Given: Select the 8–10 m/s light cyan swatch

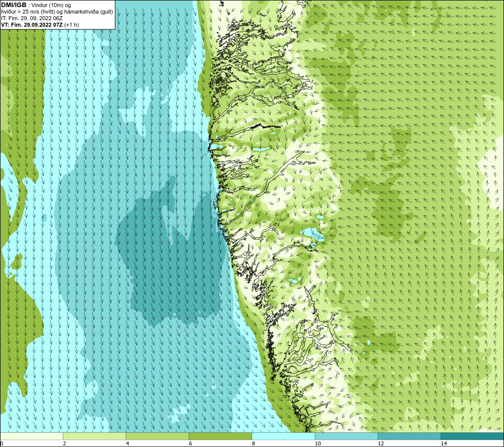Looking at the screenshot, I should [x=283, y=436].
